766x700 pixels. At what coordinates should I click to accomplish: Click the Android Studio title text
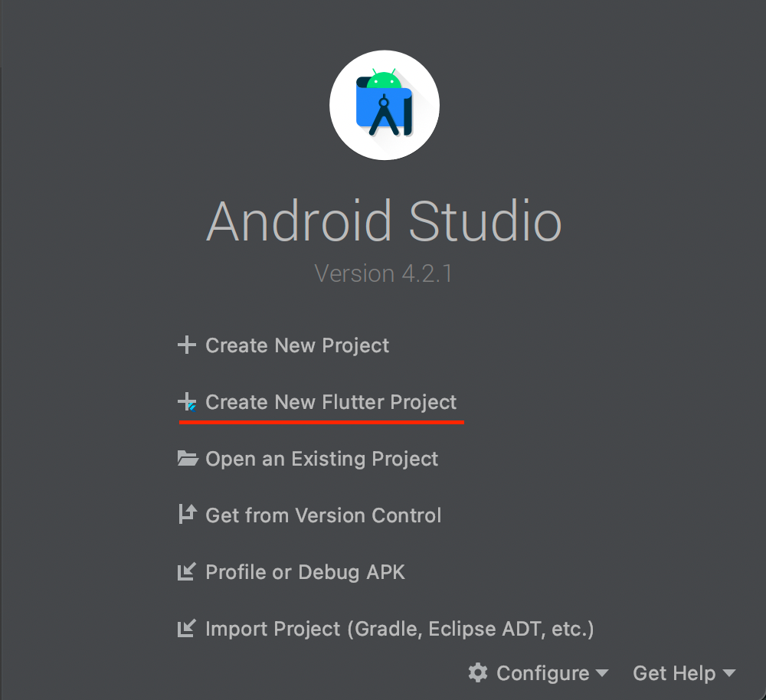[384, 221]
